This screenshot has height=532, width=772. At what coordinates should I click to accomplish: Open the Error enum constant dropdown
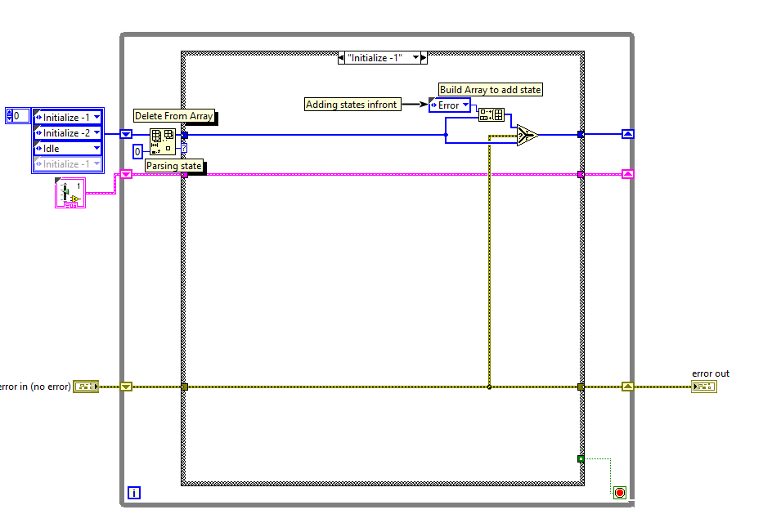[465, 105]
